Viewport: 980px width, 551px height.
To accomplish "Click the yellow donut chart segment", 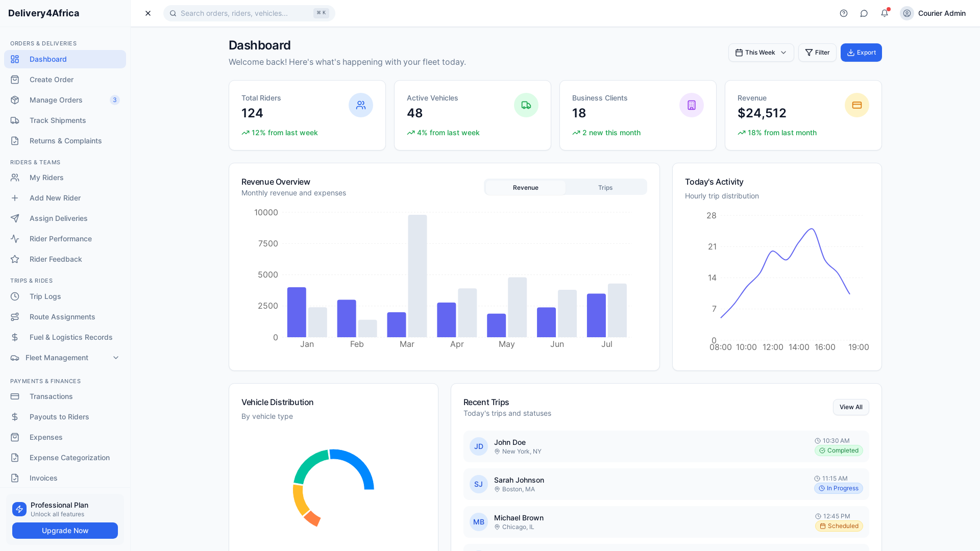I will coord(299,500).
